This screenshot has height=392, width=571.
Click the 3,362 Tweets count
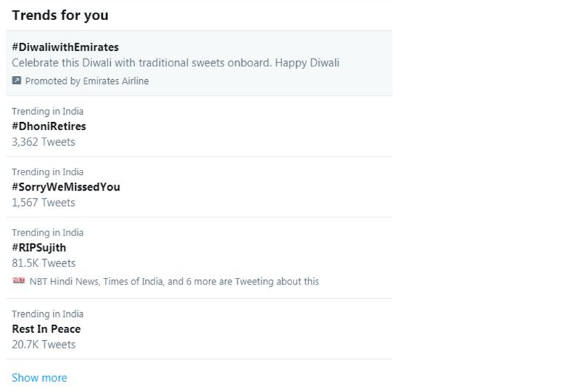[x=44, y=142]
